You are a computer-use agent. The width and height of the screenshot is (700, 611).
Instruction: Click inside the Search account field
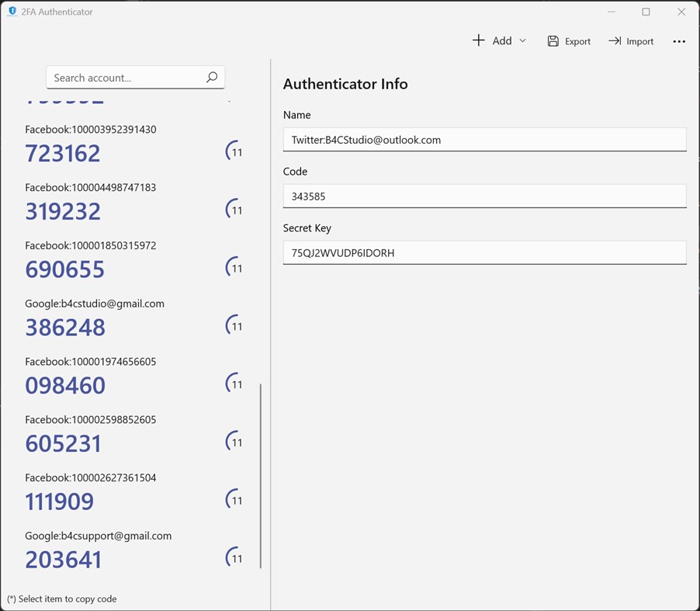(x=124, y=78)
